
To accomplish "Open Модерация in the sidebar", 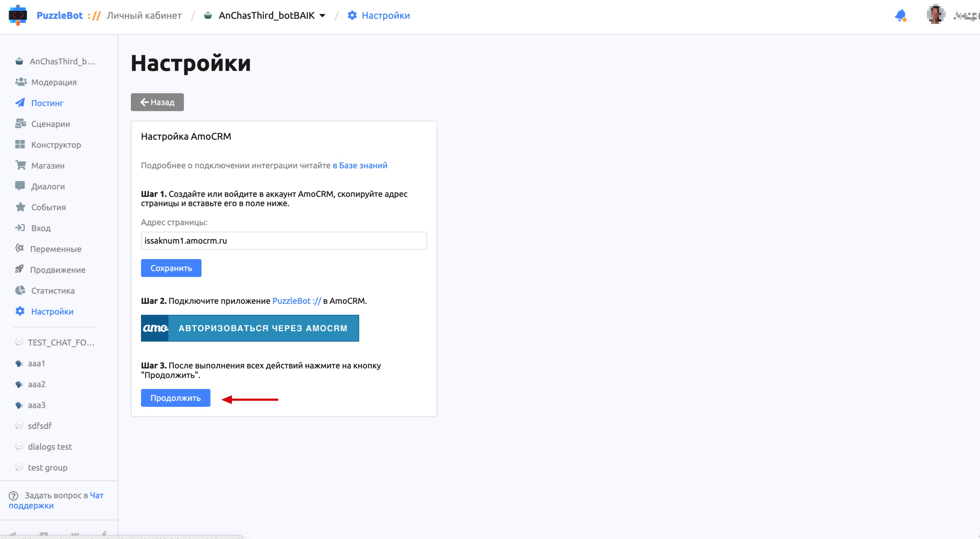I will point(54,82).
